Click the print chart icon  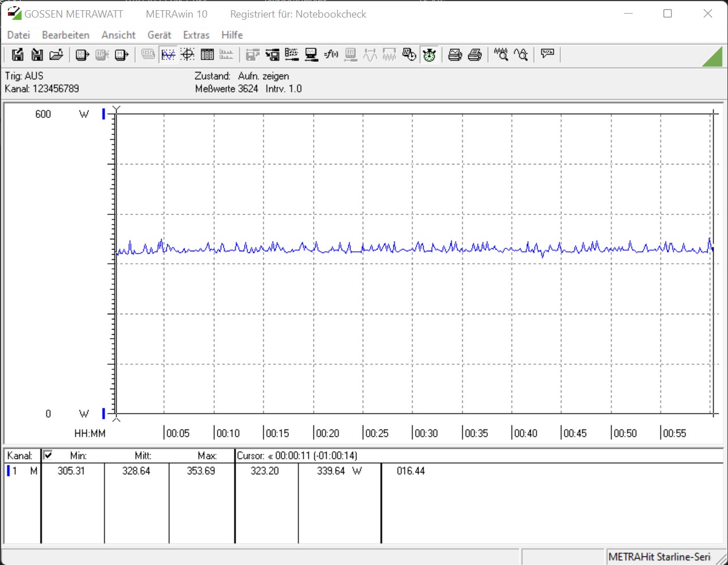pos(455,54)
